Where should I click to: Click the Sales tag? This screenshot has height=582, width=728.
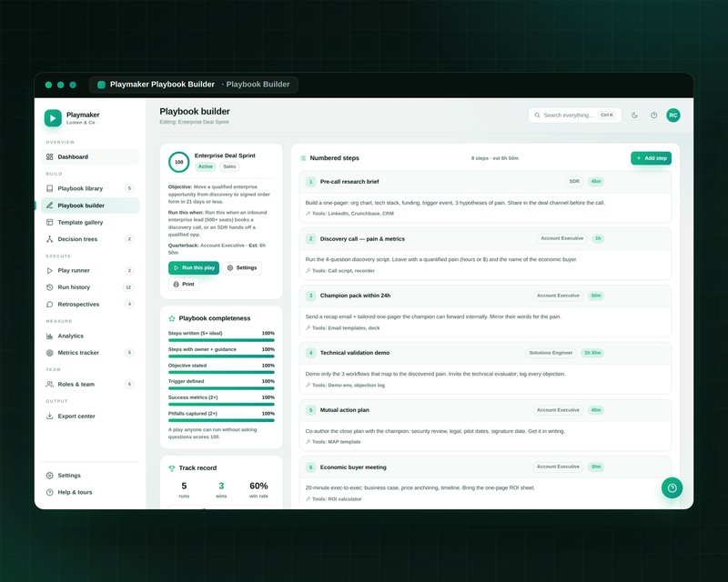point(229,166)
